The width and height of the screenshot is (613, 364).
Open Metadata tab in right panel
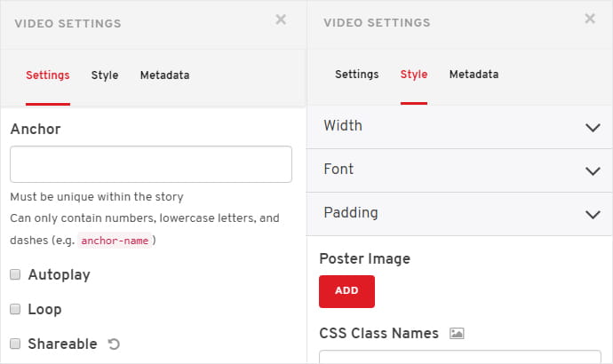coord(474,75)
